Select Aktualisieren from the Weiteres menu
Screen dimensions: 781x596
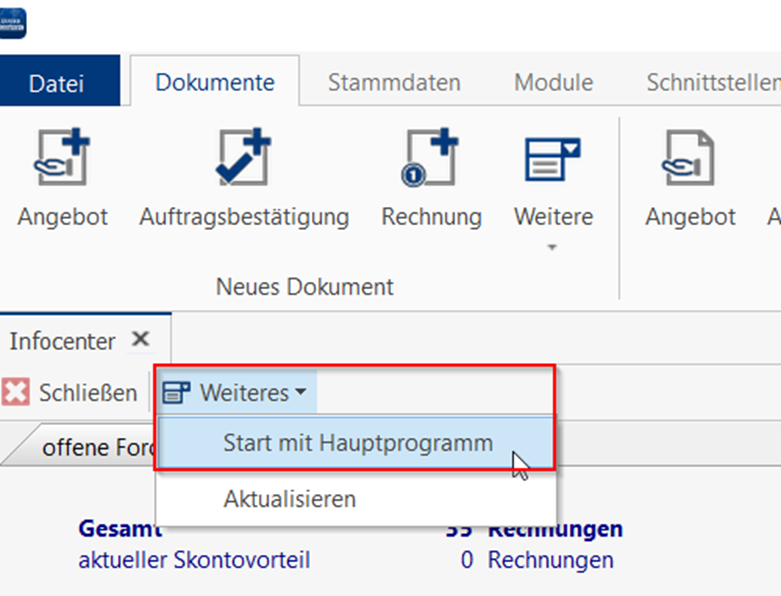pyautogui.click(x=289, y=498)
